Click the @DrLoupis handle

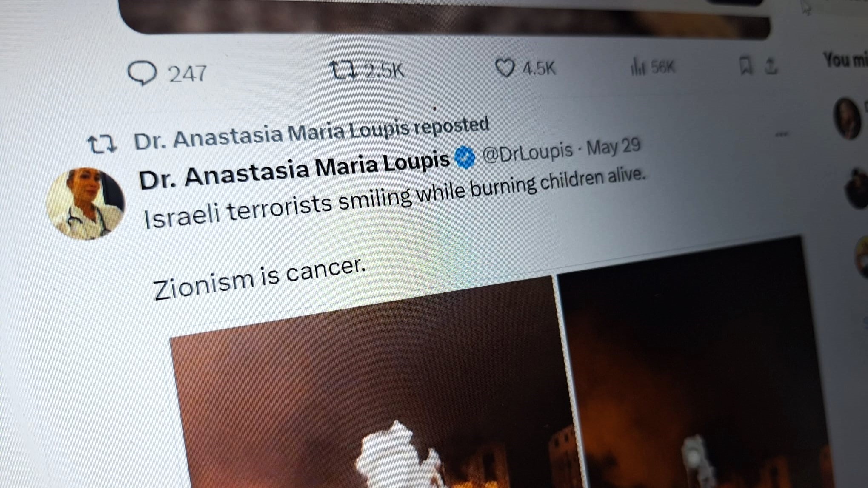tap(527, 152)
